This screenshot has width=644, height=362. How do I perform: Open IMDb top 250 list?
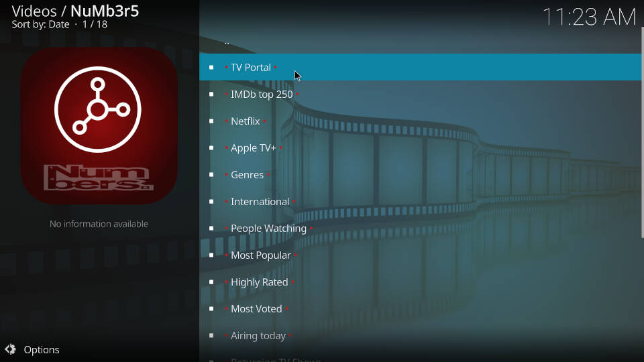point(420,94)
